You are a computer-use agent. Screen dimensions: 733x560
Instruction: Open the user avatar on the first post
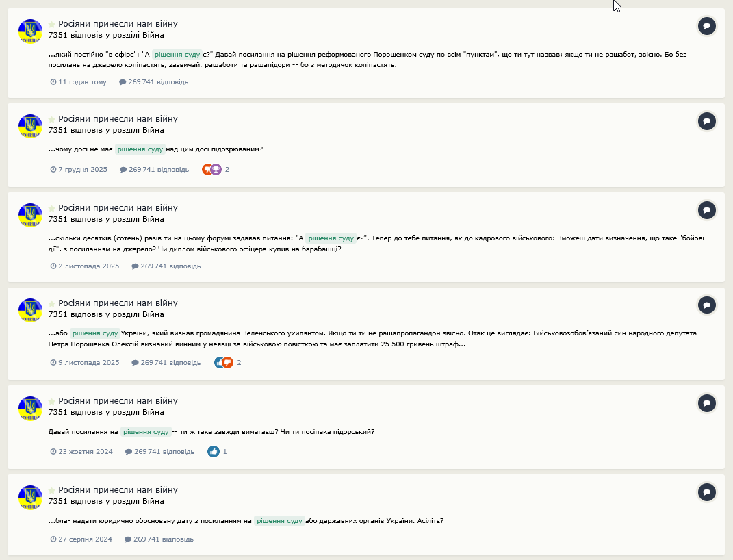[30, 31]
